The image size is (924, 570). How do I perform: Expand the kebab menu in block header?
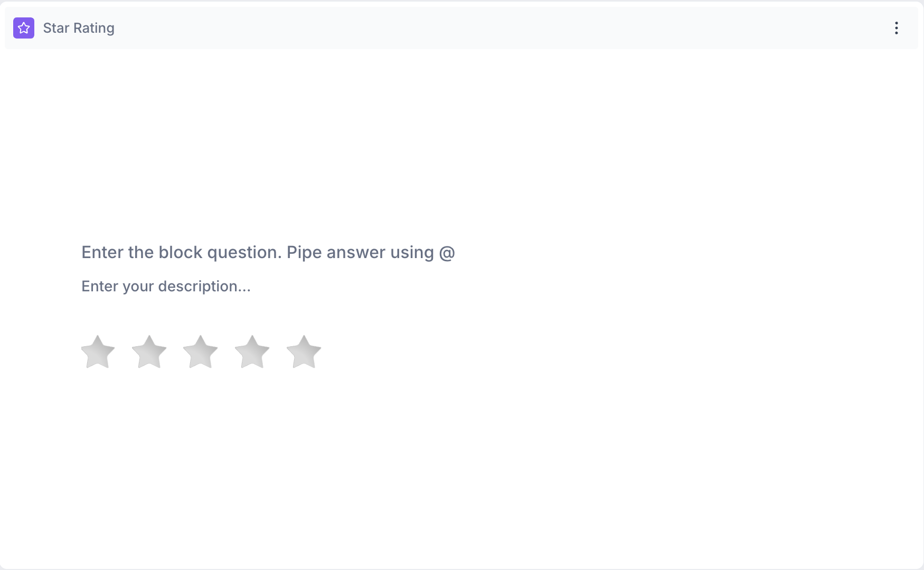pyautogui.click(x=896, y=28)
